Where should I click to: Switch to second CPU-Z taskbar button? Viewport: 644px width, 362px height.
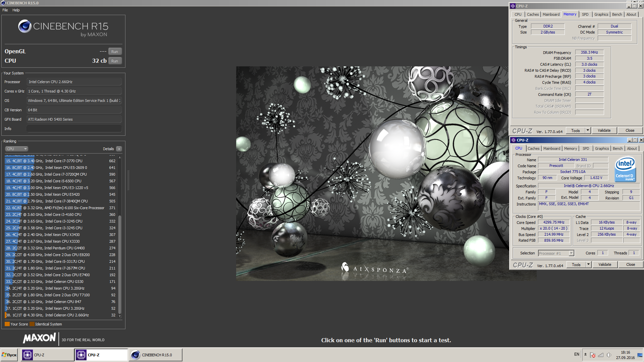tap(101, 355)
